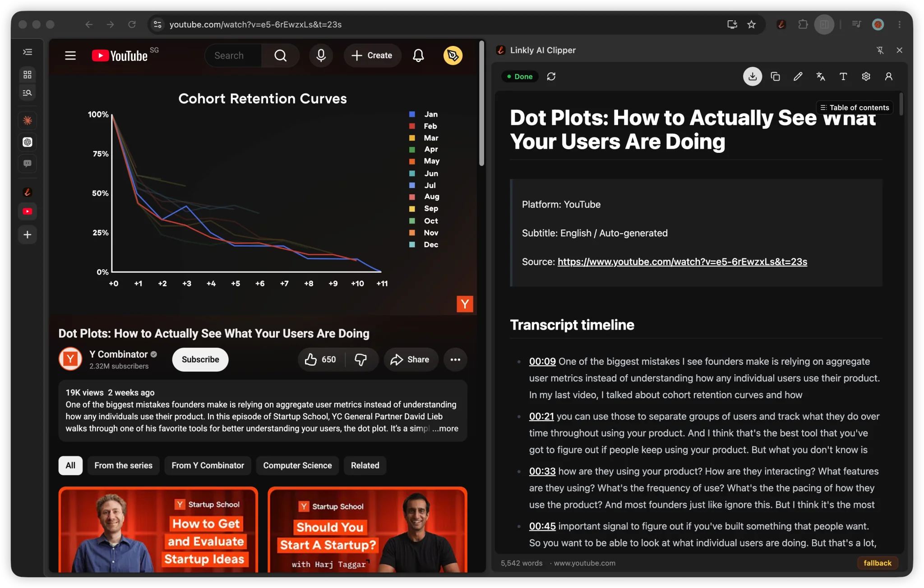Open the browser three-dot menu
Viewport: 924px width, 588px height.
coord(899,24)
